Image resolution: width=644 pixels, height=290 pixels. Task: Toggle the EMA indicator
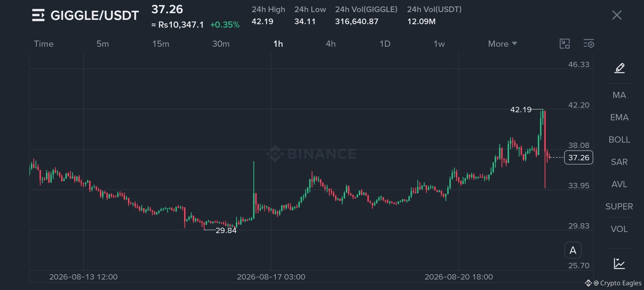619,117
